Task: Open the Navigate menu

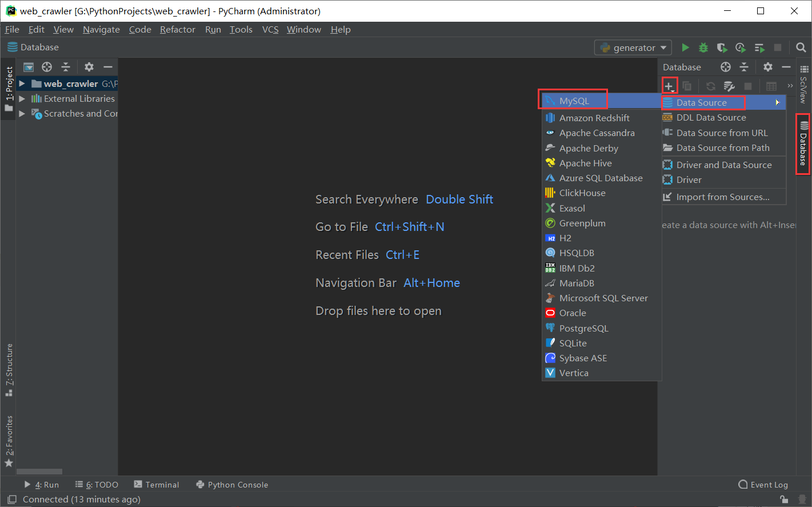Action: (x=101, y=29)
